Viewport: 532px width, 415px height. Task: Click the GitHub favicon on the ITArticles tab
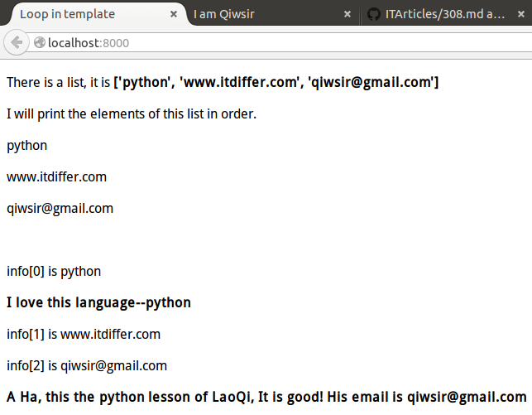(374, 14)
